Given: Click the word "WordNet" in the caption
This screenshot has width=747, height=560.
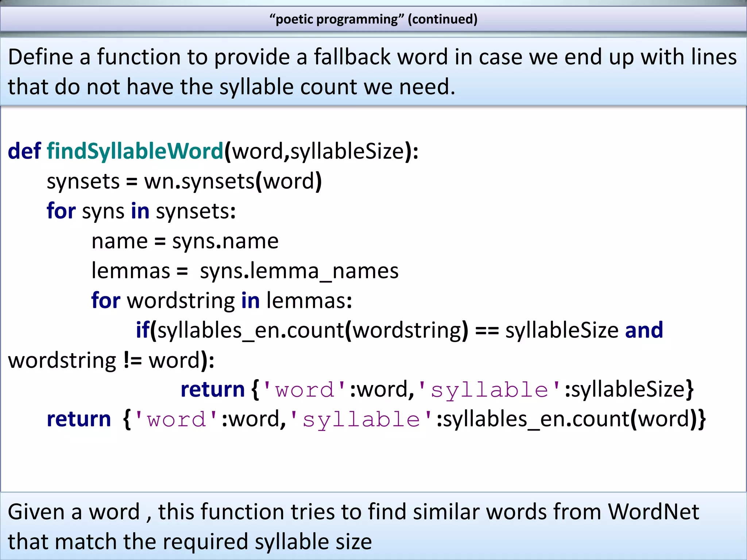Looking at the screenshot, I should (x=653, y=511).
